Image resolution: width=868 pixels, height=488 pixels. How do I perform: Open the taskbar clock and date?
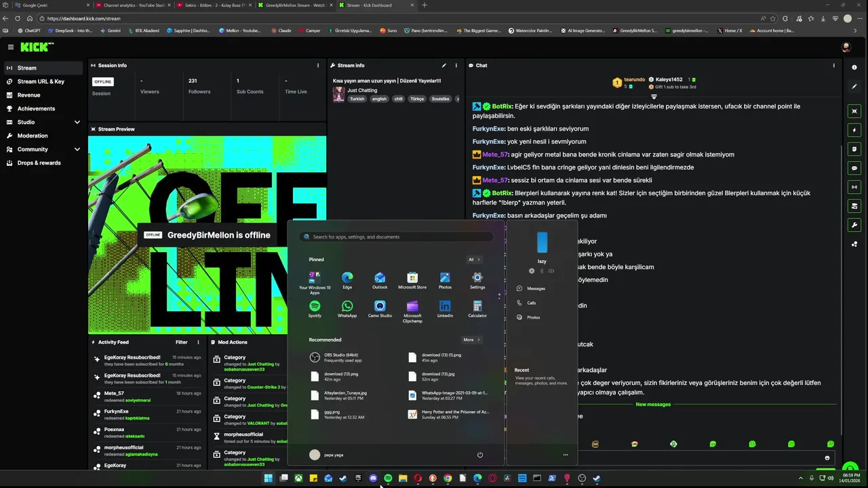click(851, 479)
